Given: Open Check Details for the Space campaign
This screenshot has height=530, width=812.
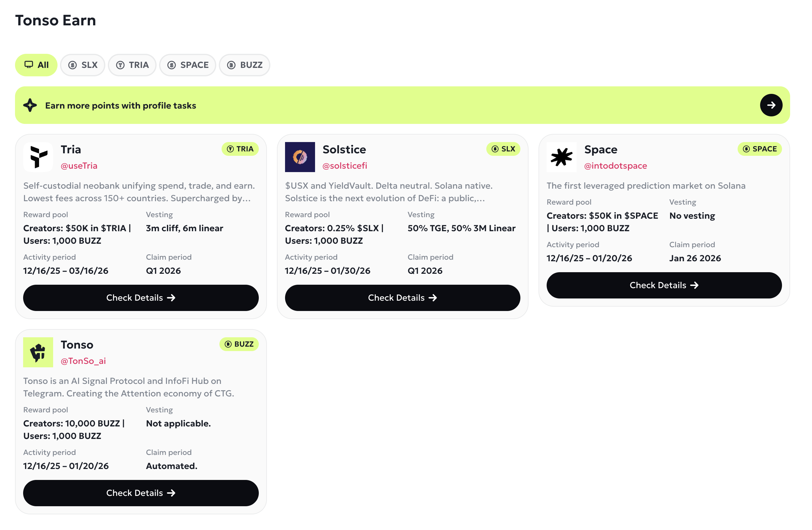Looking at the screenshot, I should (x=664, y=285).
